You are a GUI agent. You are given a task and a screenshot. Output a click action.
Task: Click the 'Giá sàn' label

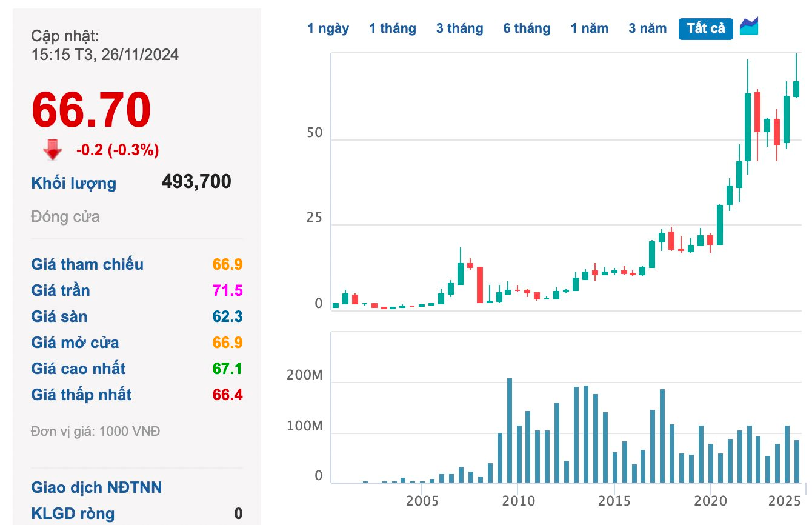pos(59,316)
